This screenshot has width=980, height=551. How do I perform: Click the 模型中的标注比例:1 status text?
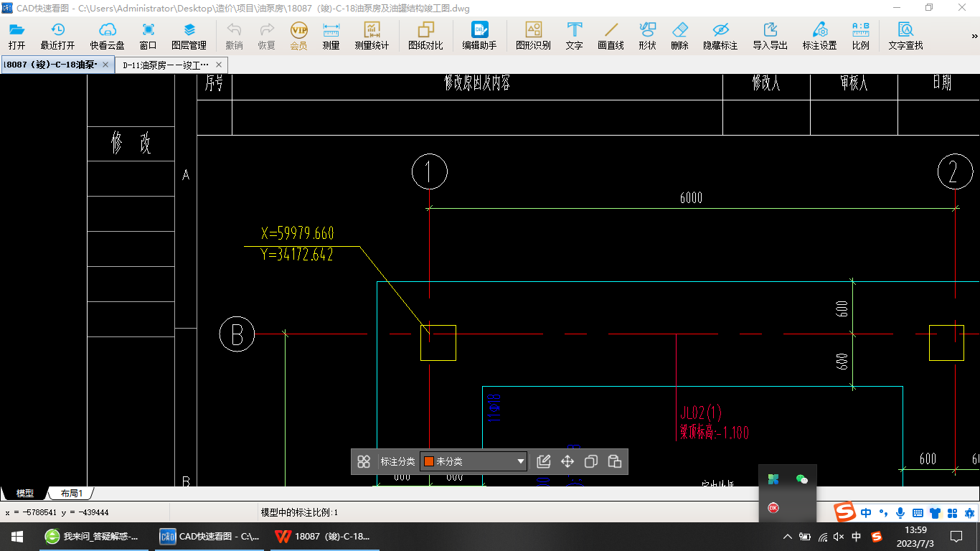coord(299,512)
